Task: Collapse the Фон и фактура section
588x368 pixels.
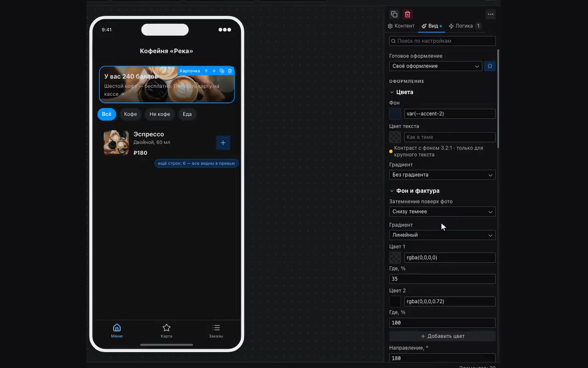Action: tap(414, 191)
